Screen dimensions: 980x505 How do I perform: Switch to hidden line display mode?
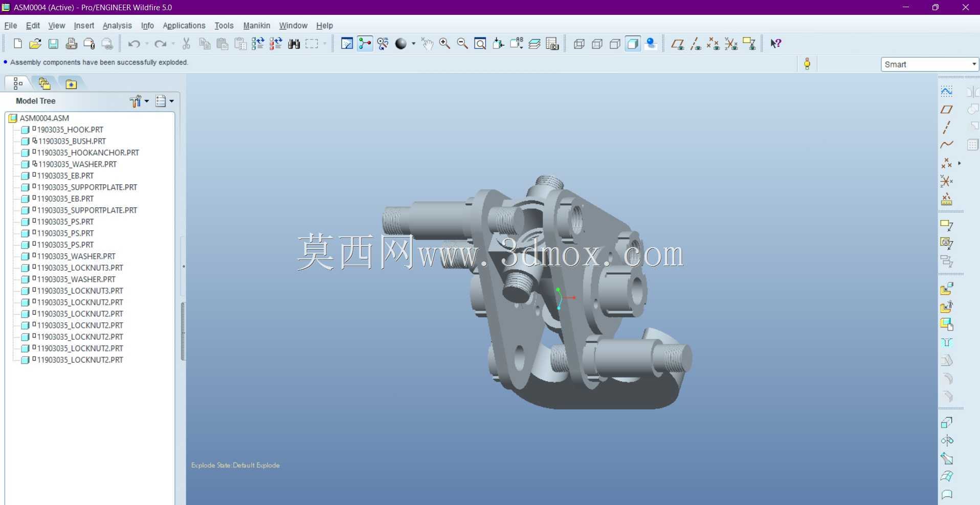pyautogui.click(x=597, y=44)
